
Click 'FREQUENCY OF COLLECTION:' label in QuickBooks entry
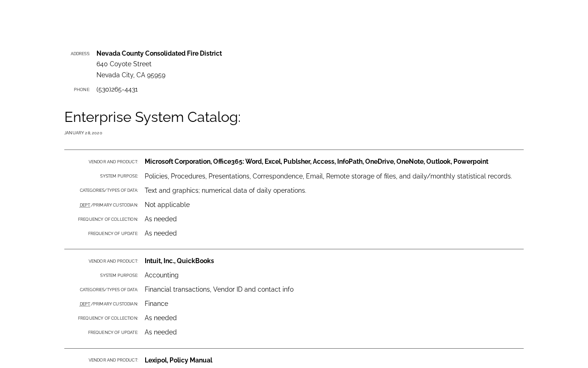pos(108,318)
